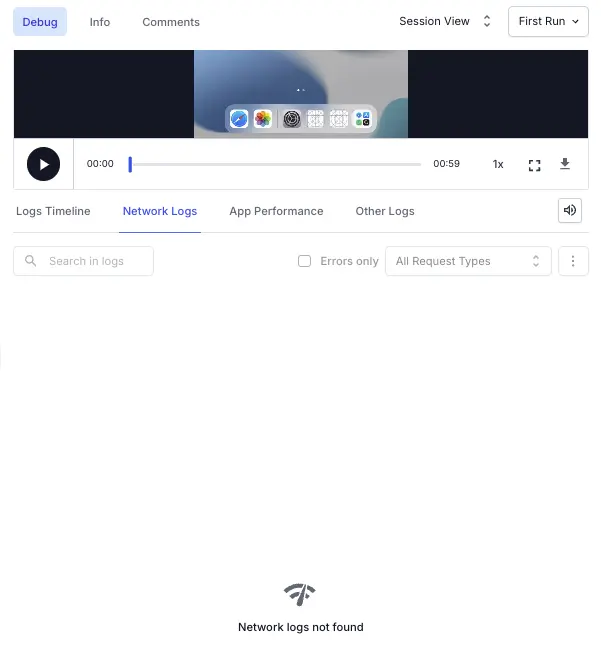Play the session video recording
The image size is (601, 667).
pos(43,164)
